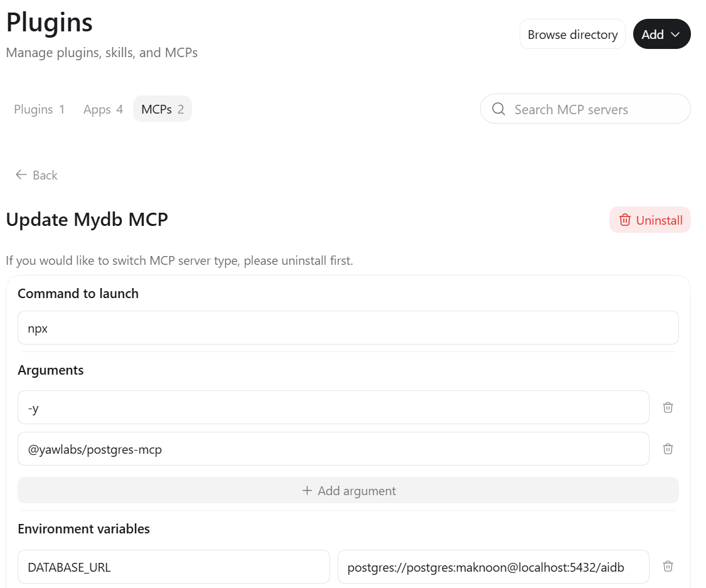Go back using the Back arrow
706x588 pixels.
[x=36, y=175]
